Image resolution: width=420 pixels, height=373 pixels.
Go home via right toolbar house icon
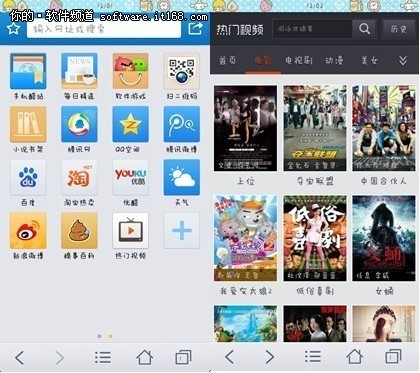(355, 356)
